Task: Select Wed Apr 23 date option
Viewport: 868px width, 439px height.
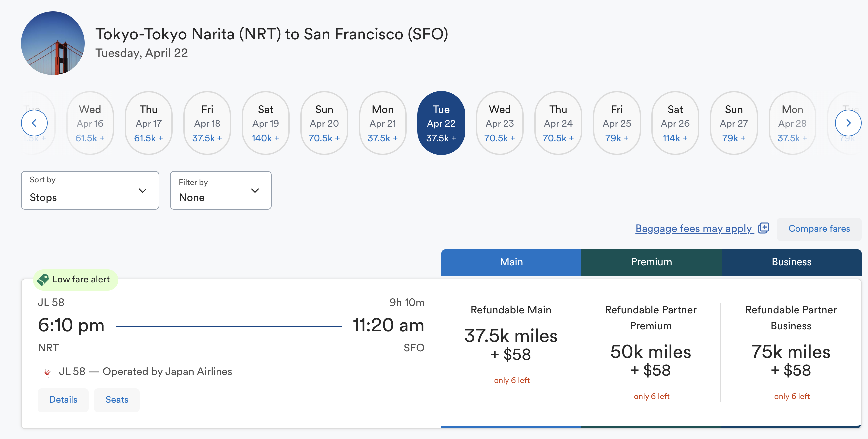Action: click(500, 123)
